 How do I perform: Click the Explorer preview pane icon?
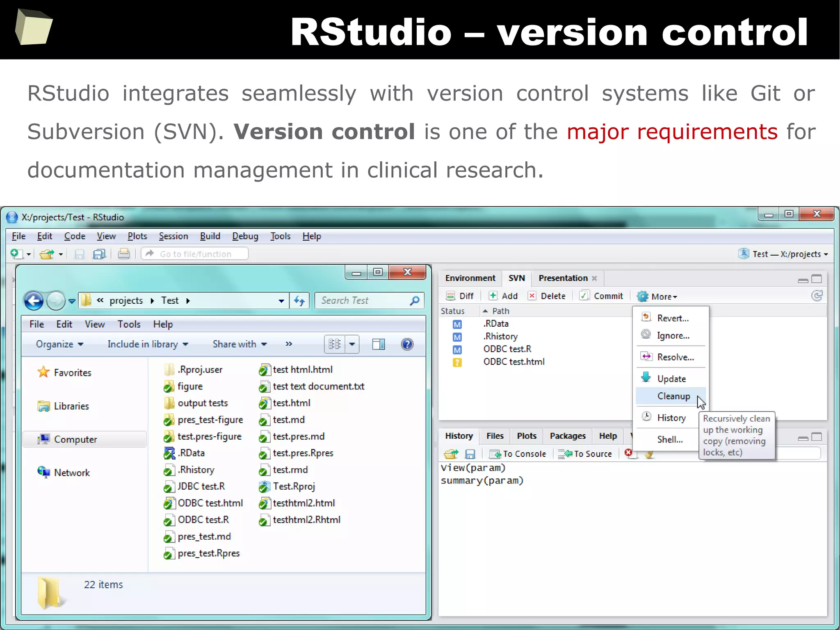tap(378, 344)
